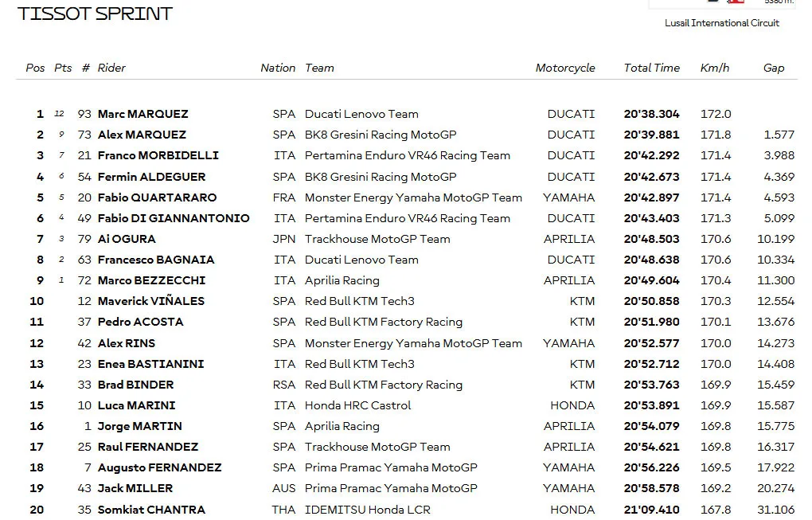The width and height of the screenshot is (812, 520).
Task: Click Francesco BAGNAIA rider entry
Action: tap(156, 260)
